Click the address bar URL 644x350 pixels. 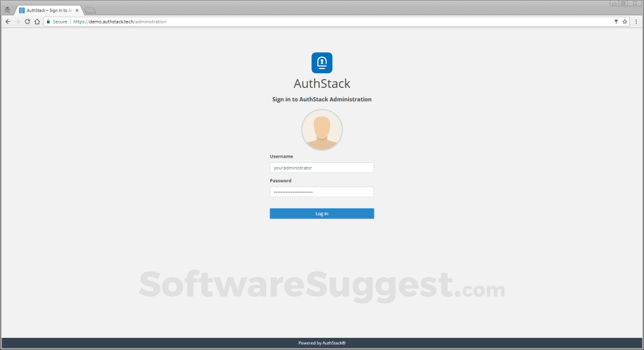click(119, 21)
